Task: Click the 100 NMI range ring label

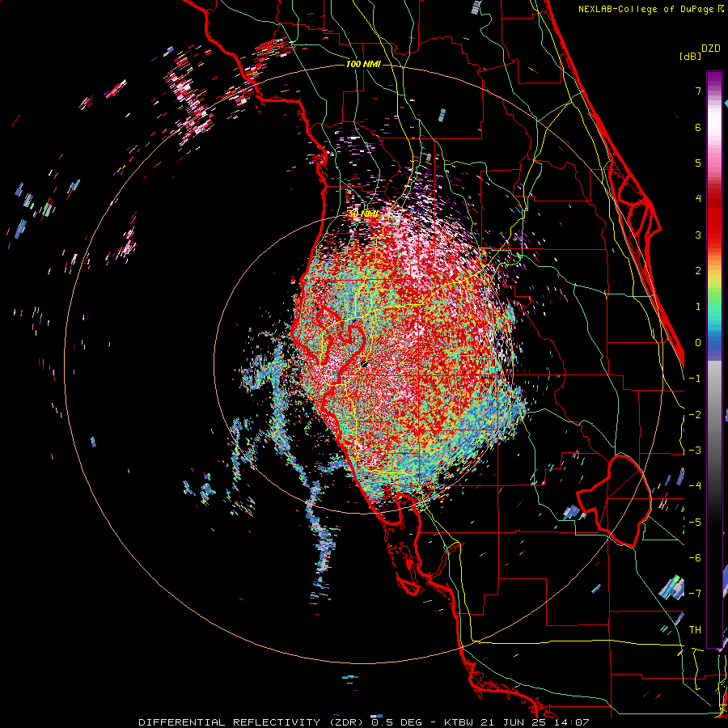Action: pyautogui.click(x=363, y=64)
